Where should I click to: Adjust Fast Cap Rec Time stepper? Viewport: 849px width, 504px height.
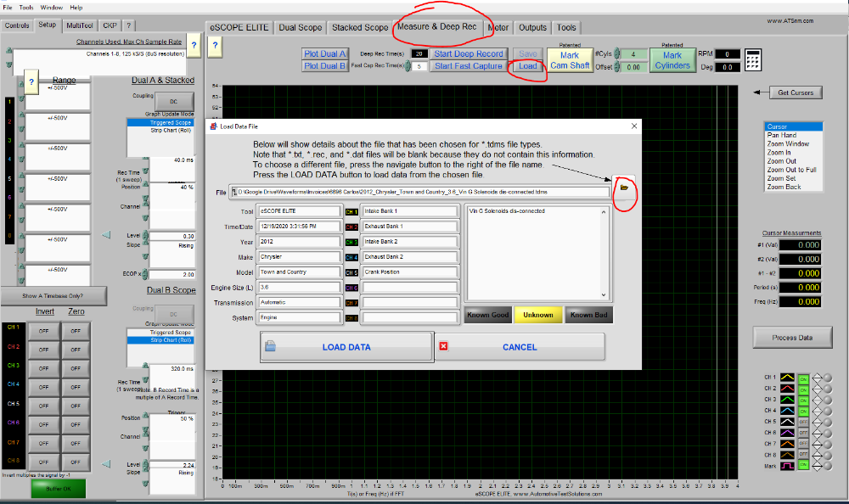408,66
